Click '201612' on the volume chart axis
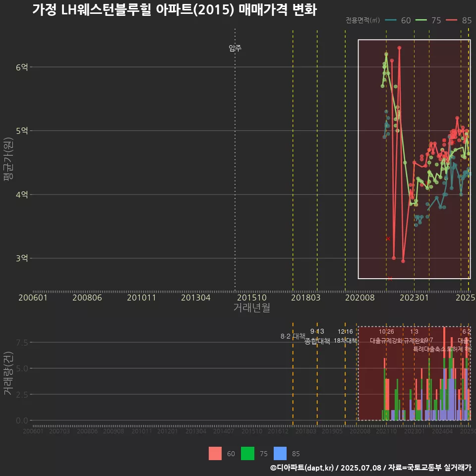Screen dimensions: 476x476 (278, 431)
